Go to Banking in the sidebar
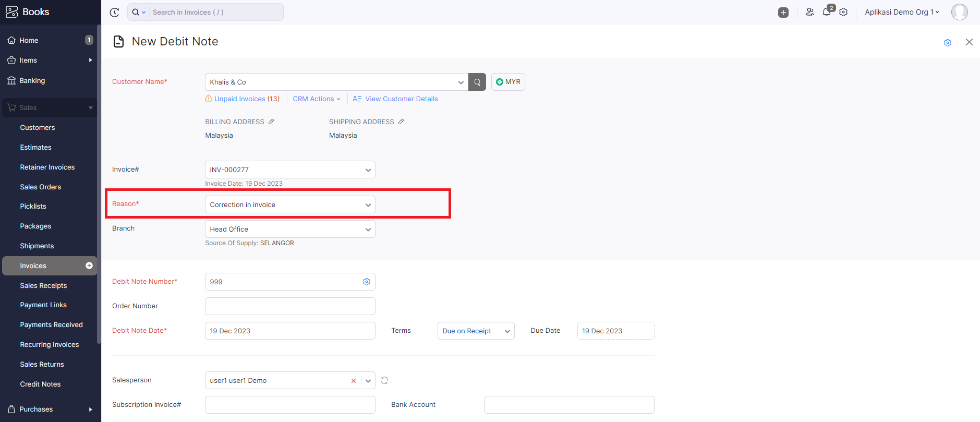The image size is (980, 422). (x=32, y=80)
